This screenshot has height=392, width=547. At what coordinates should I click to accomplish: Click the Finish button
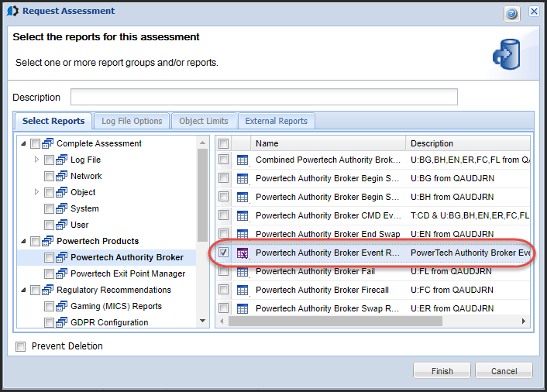pos(442,371)
